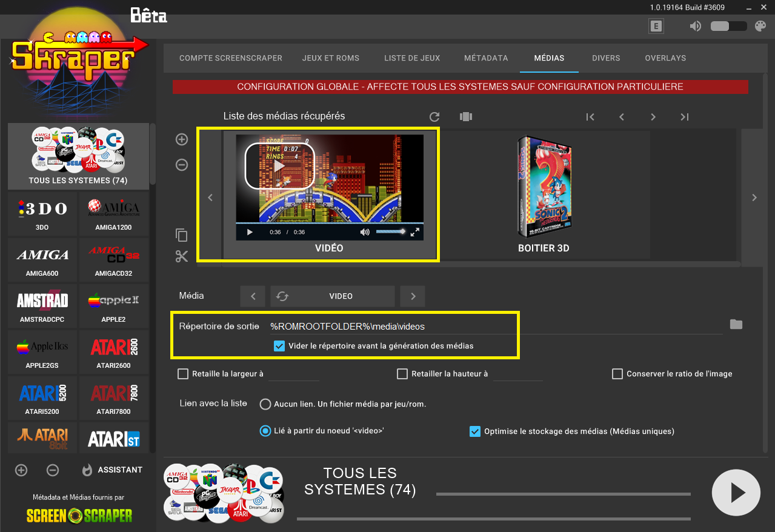Check 'Conserver le ratio de l'image'

click(617, 374)
